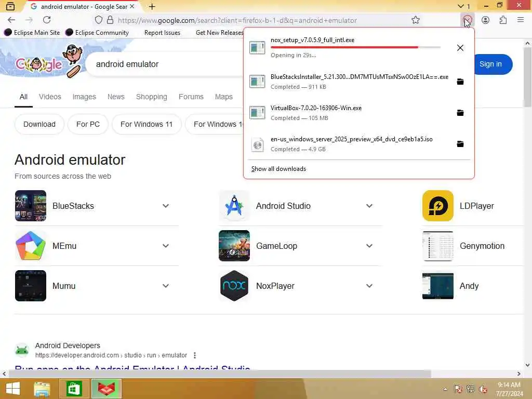Bookmark this page with the star icon
The height and width of the screenshot is (399, 532).
[415, 20]
